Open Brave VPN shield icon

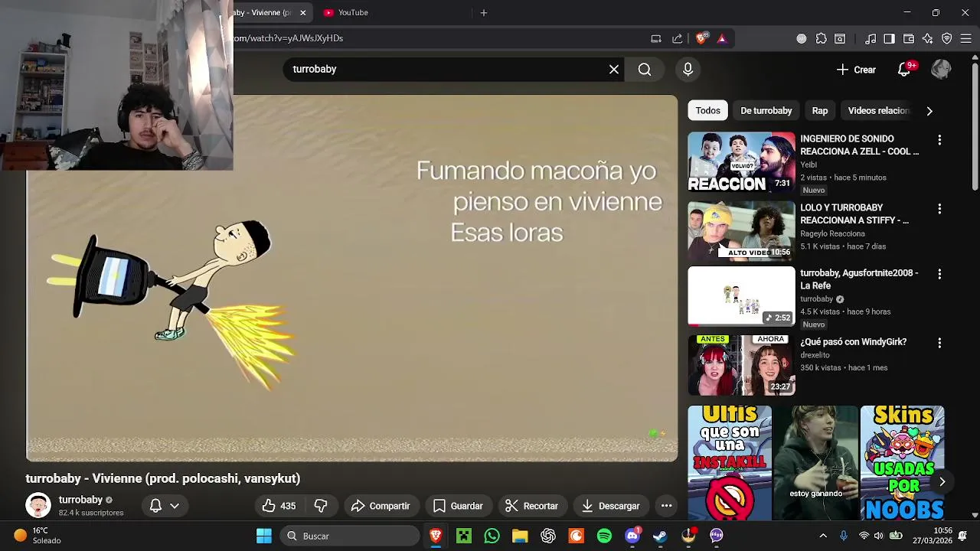947,39
